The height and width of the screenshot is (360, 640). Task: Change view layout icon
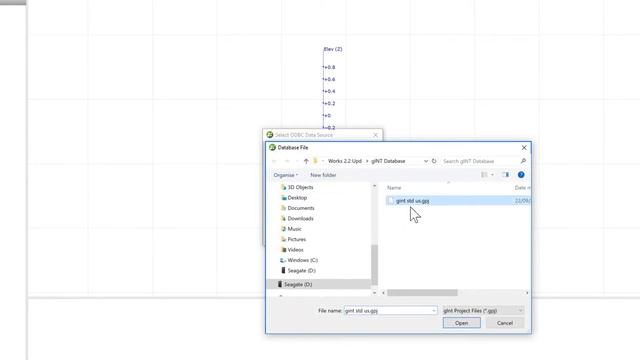click(484, 175)
